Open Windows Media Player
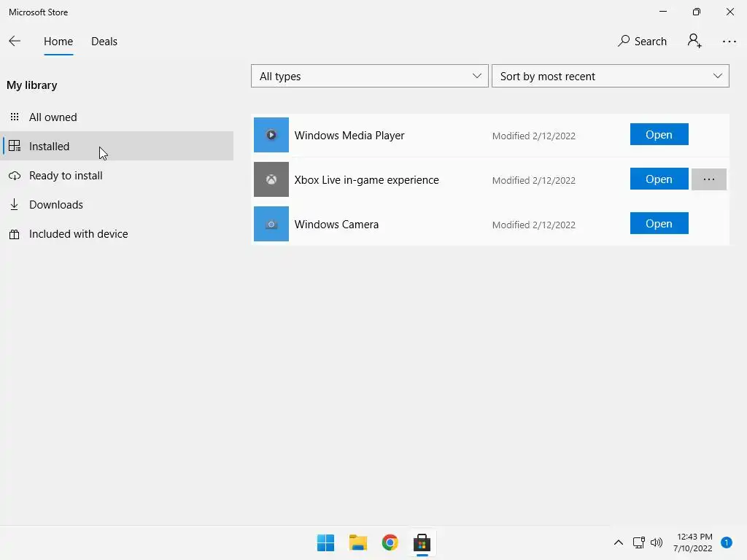Image resolution: width=747 pixels, height=560 pixels. 659,134
